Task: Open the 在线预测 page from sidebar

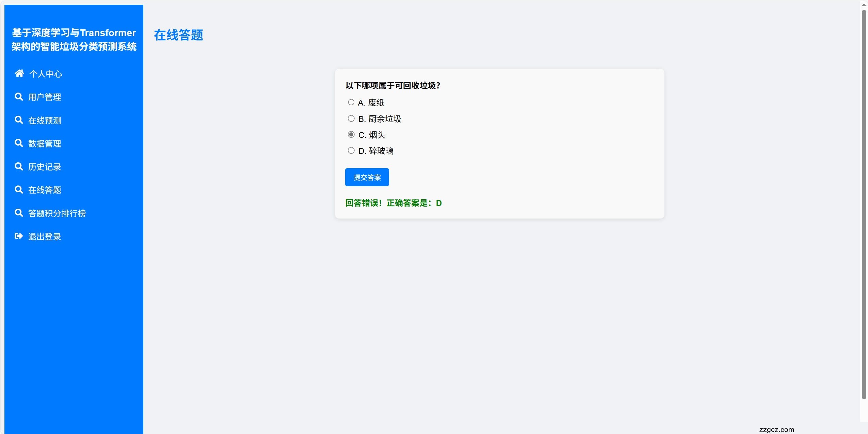Action: [45, 120]
